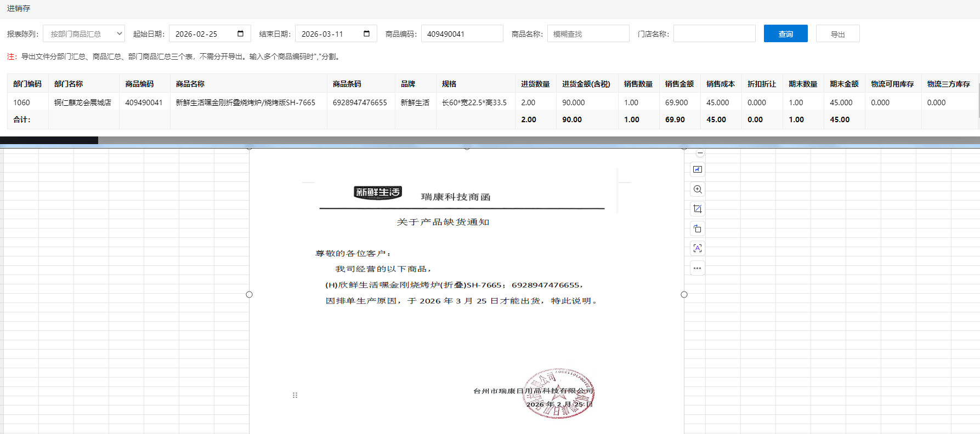Select the crop image tool
The width and height of the screenshot is (980, 434).
[x=697, y=209]
